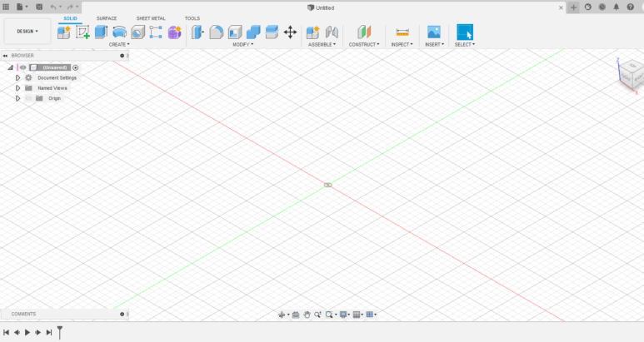This screenshot has width=644, height=342.
Task: Click Assemble New Component icon
Action: tap(313, 32)
